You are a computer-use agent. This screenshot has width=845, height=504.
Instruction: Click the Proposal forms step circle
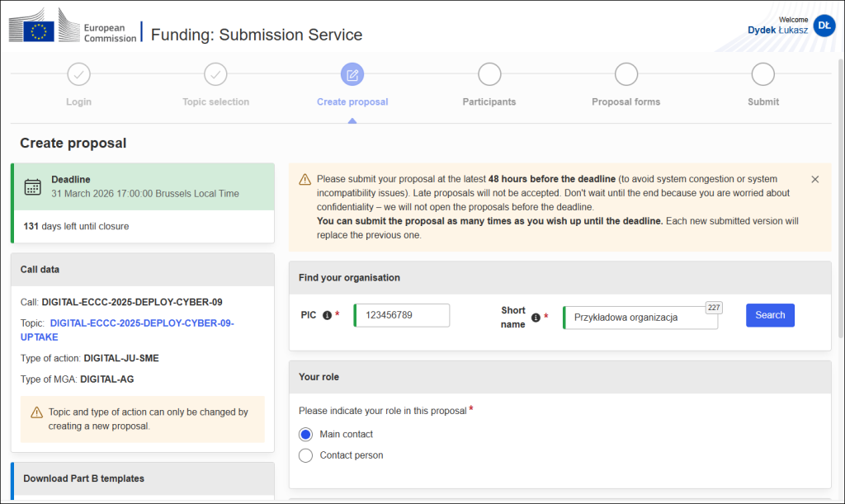pos(626,75)
